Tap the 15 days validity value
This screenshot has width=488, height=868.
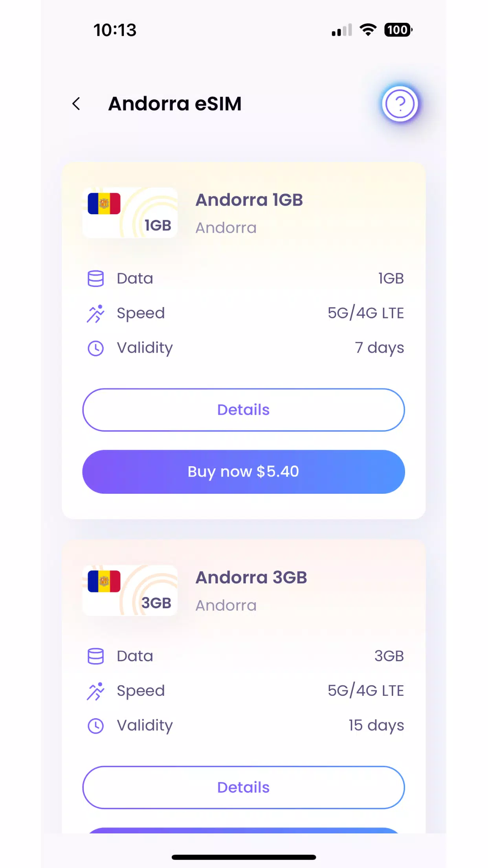(376, 725)
